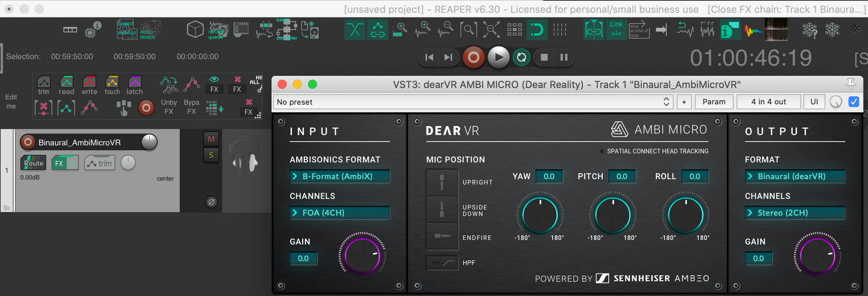This screenshot has height=296, width=868.
Task: Open the Binaural (dearVR) output format dropdown
Action: pos(795,177)
